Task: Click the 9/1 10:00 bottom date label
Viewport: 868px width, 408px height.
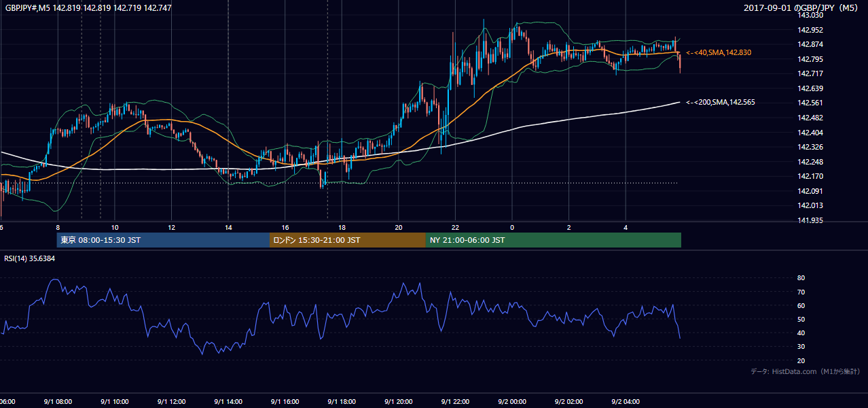Action: point(114,402)
